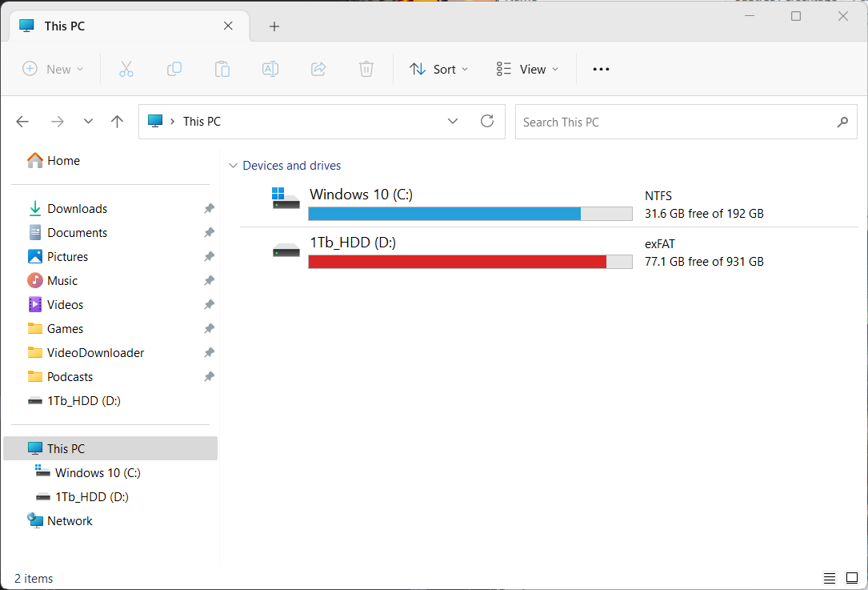The image size is (868, 590).
Task: Click the Windows 10 (C:) drive name
Action: point(361,195)
